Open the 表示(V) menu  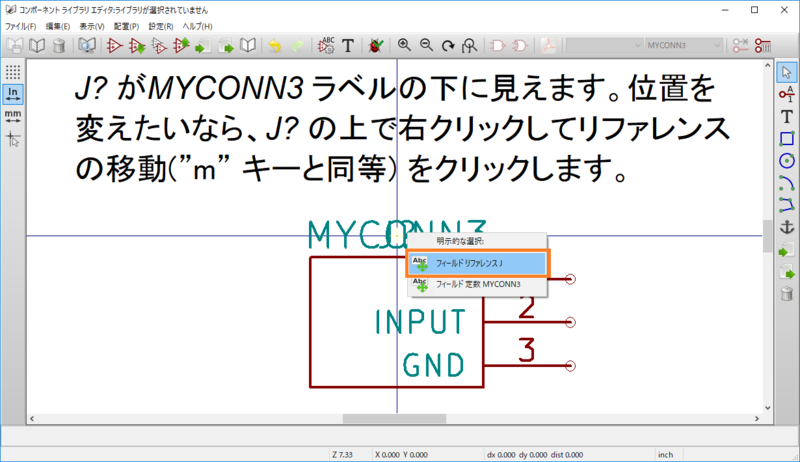(92, 26)
